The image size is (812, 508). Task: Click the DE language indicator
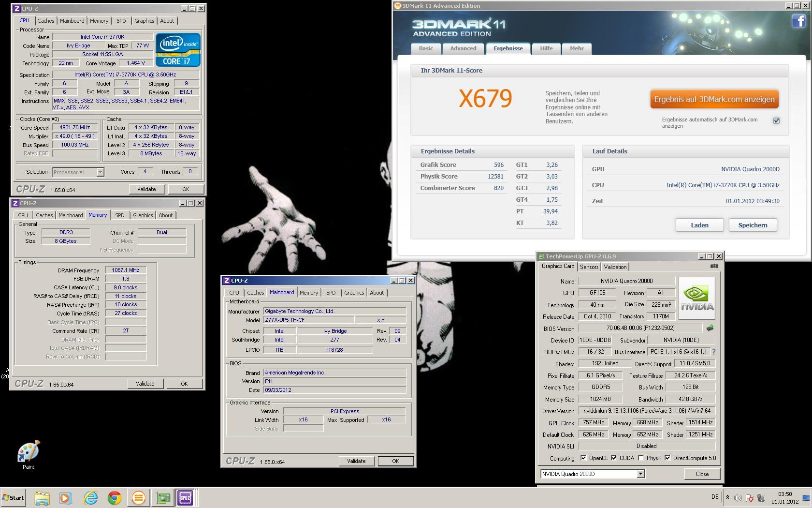[x=715, y=497]
